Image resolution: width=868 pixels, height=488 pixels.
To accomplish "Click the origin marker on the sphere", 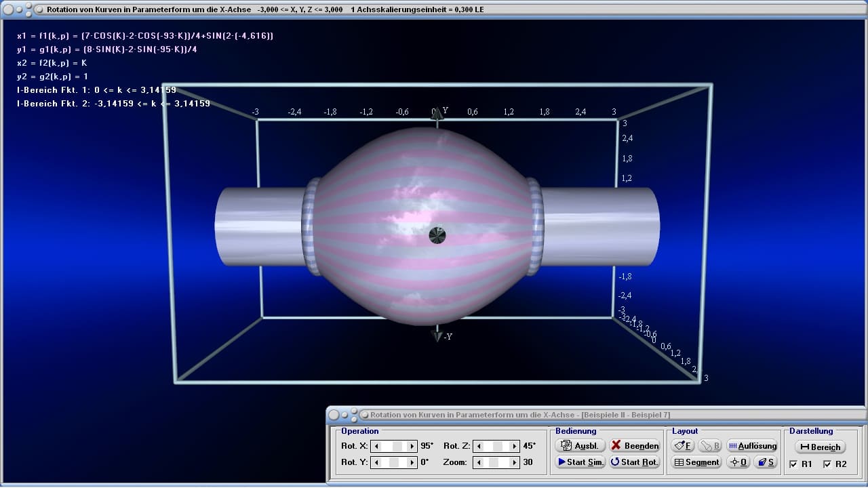I will click(x=437, y=235).
